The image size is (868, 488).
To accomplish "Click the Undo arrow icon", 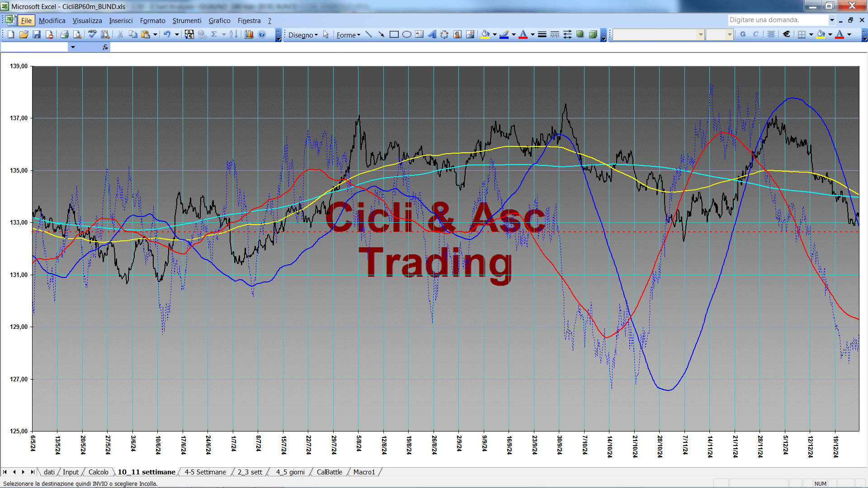I will 167,34.
